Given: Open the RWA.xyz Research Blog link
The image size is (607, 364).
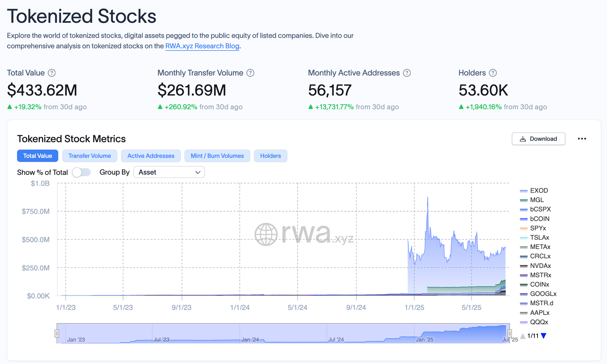Looking at the screenshot, I should (202, 46).
